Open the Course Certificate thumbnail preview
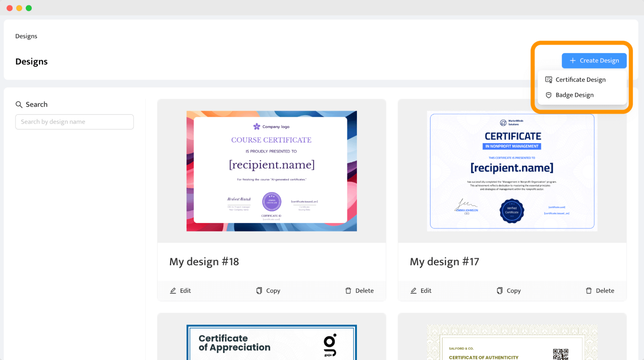The image size is (644, 360). [x=272, y=171]
